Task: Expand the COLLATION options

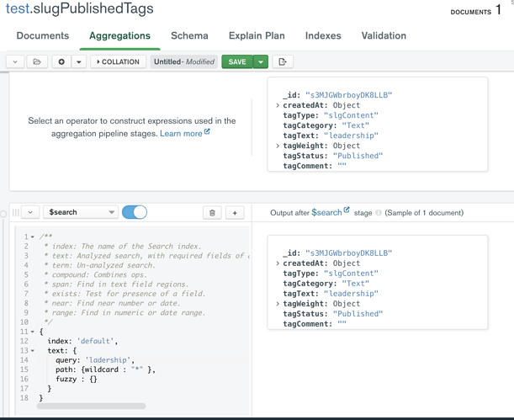Action: pyautogui.click(x=119, y=61)
